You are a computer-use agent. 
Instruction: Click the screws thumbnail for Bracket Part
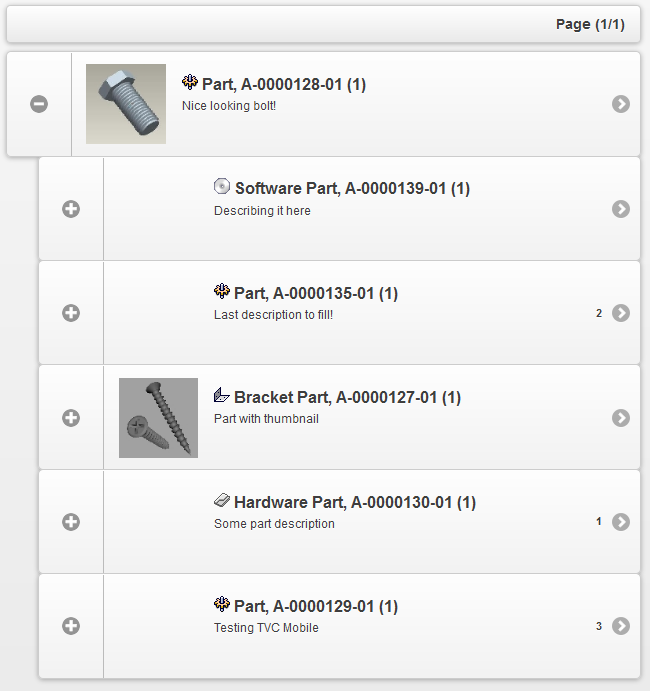[x=158, y=417]
